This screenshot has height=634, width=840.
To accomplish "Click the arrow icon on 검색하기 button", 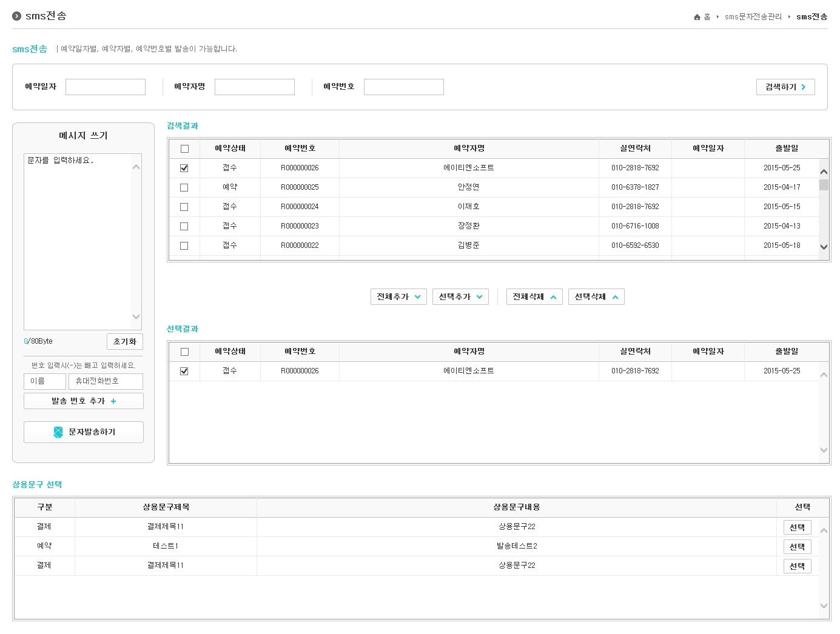I will [x=804, y=87].
